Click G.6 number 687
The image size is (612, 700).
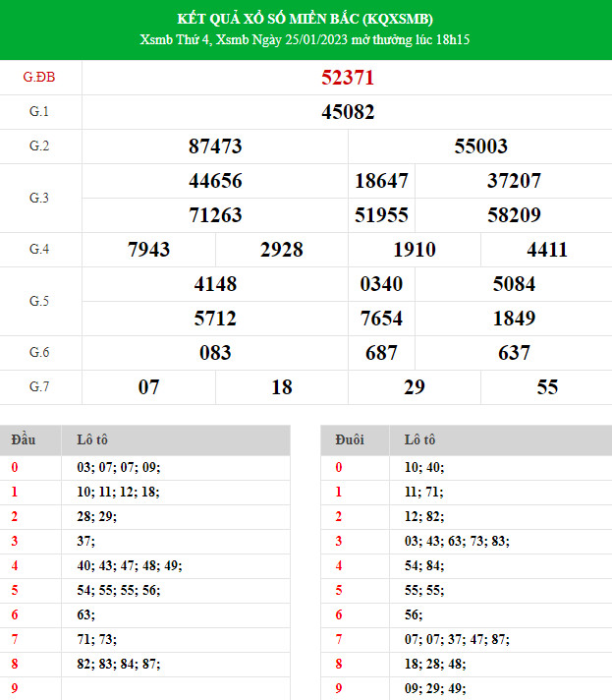coord(381,353)
